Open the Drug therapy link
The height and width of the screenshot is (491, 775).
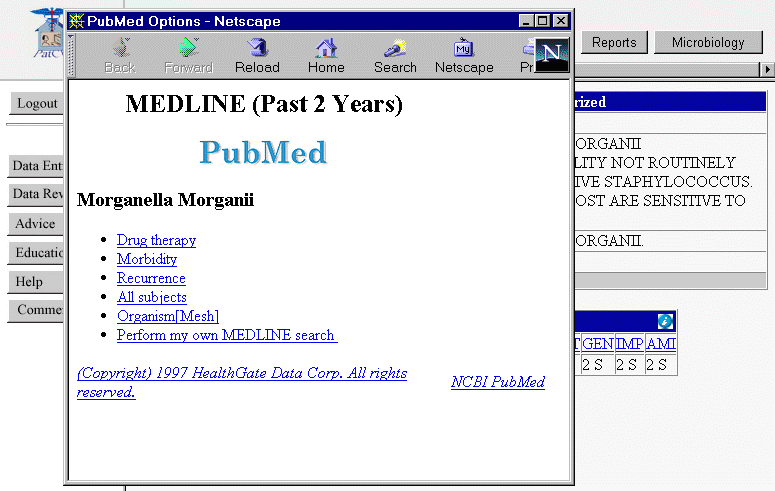click(x=156, y=240)
